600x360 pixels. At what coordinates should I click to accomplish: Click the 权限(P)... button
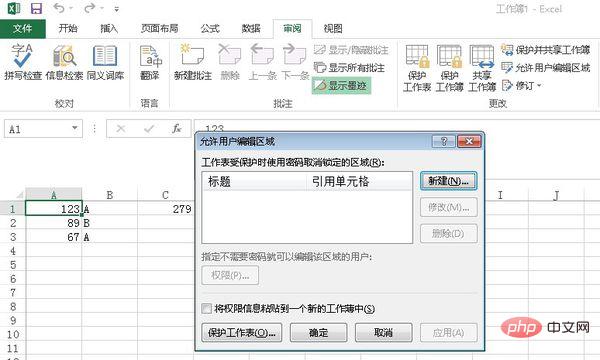230,275
